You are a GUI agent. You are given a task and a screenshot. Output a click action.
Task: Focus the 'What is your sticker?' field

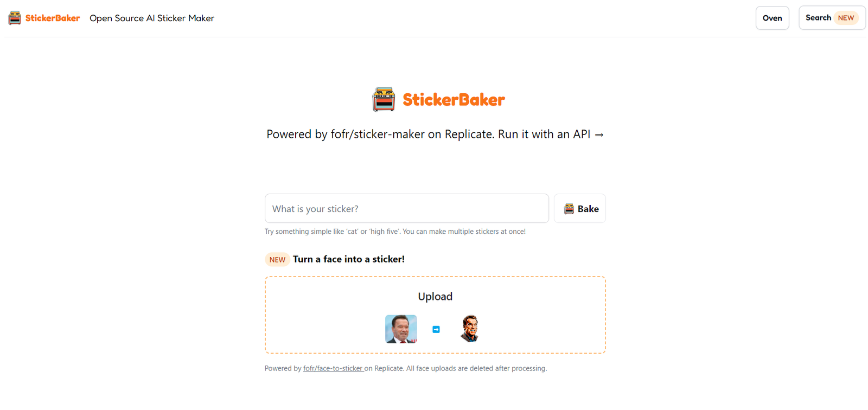tap(406, 209)
